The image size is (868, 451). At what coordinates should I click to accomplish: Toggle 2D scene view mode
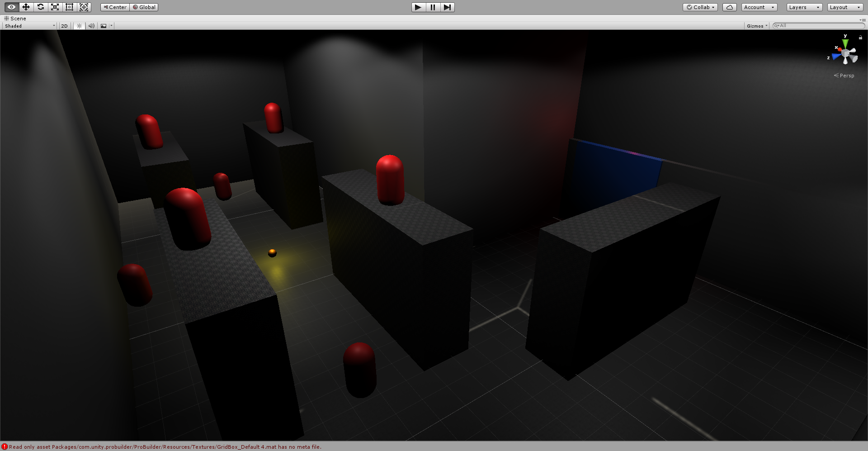tap(64, 26)
